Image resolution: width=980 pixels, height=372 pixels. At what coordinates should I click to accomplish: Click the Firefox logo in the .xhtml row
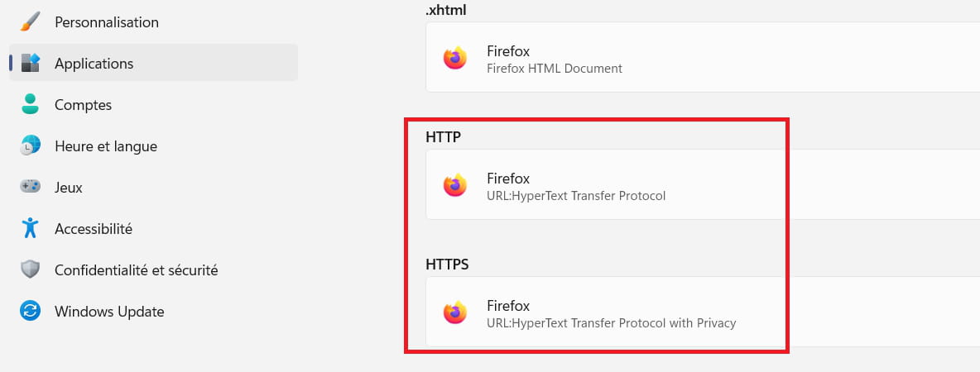point(455,58)
